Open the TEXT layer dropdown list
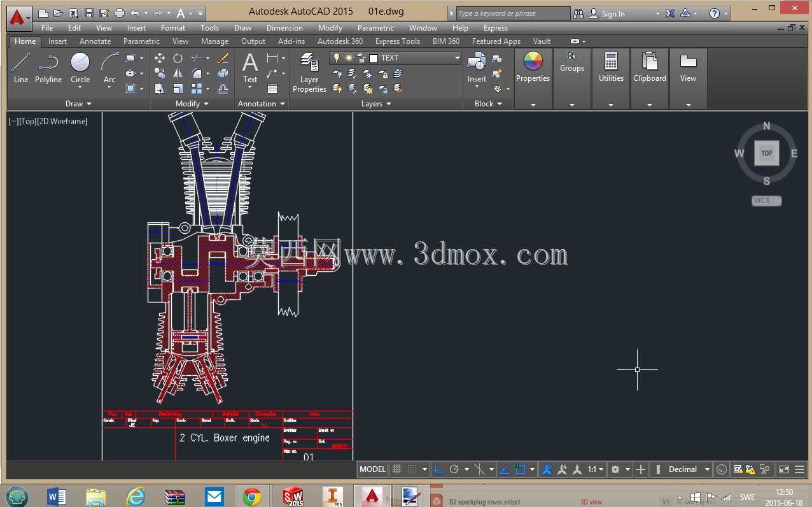 pyautogui.click(x=457, y=58)
